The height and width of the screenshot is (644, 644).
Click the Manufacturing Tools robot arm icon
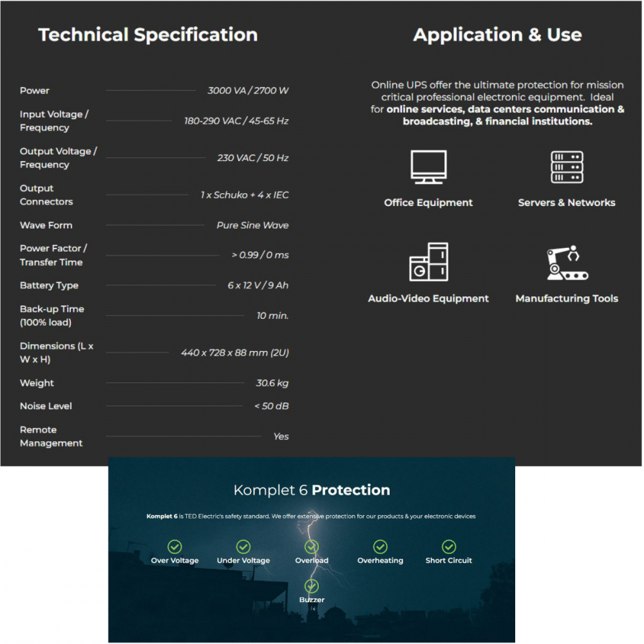click(x=567, y=263)
